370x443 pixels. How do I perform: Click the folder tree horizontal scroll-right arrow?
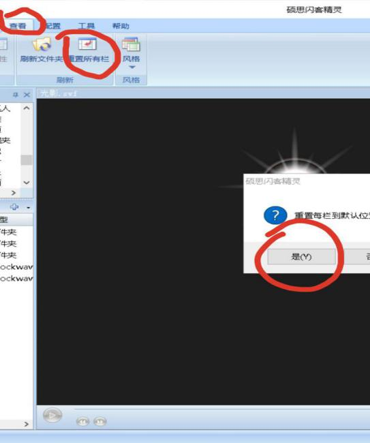pos(14,193)
